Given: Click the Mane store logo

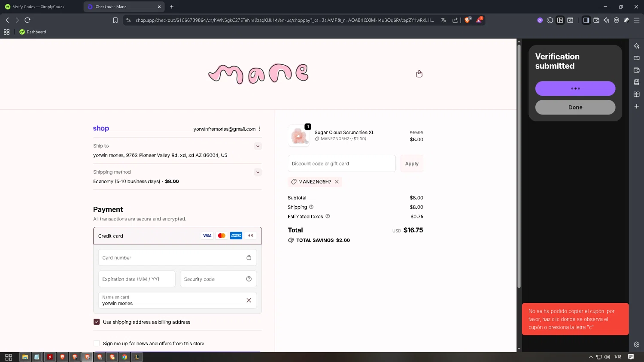Looking at the screenshot, I should [x=258, y=74].
